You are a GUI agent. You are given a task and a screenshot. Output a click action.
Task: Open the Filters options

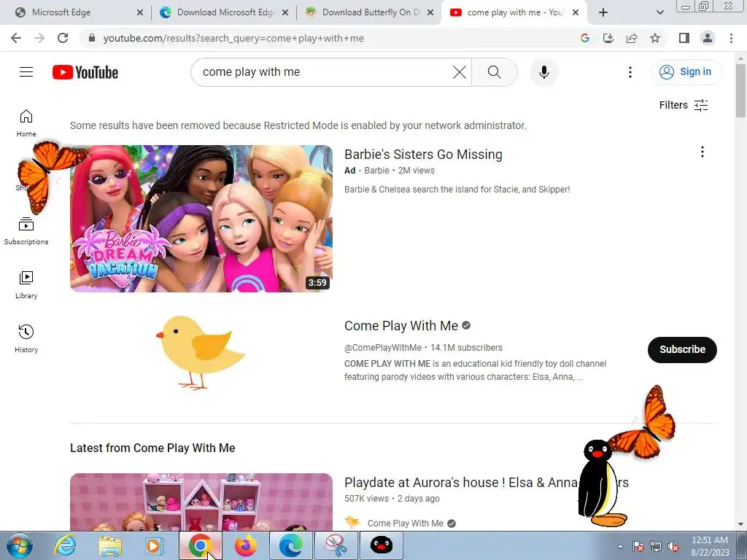[x=684, y=105]
